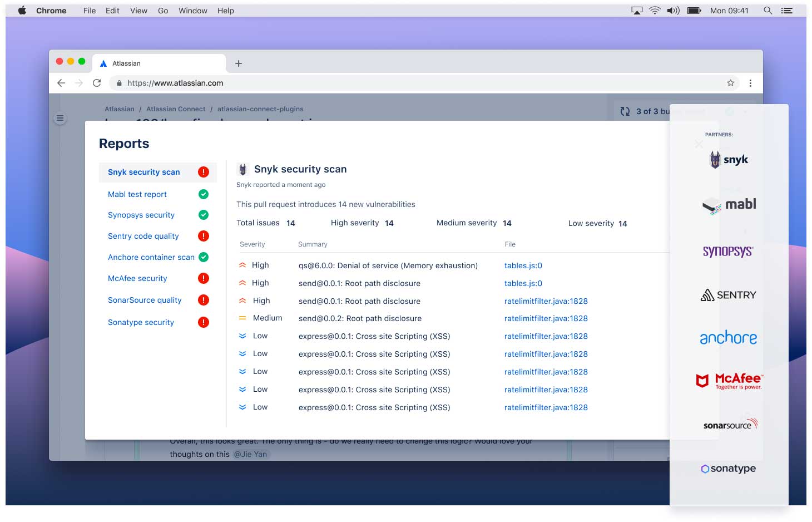
Task: Toggle the sidebar hamburger button
Action: 60,118
